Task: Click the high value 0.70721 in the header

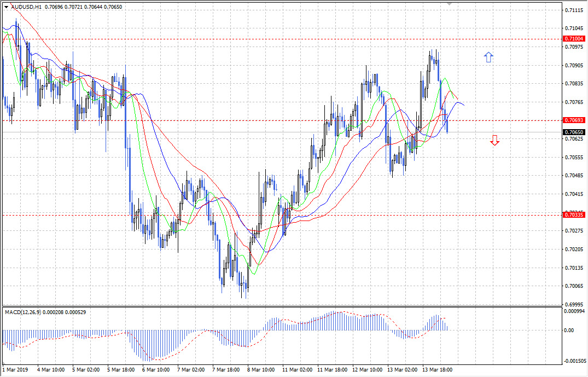Action: coord(73,7)
